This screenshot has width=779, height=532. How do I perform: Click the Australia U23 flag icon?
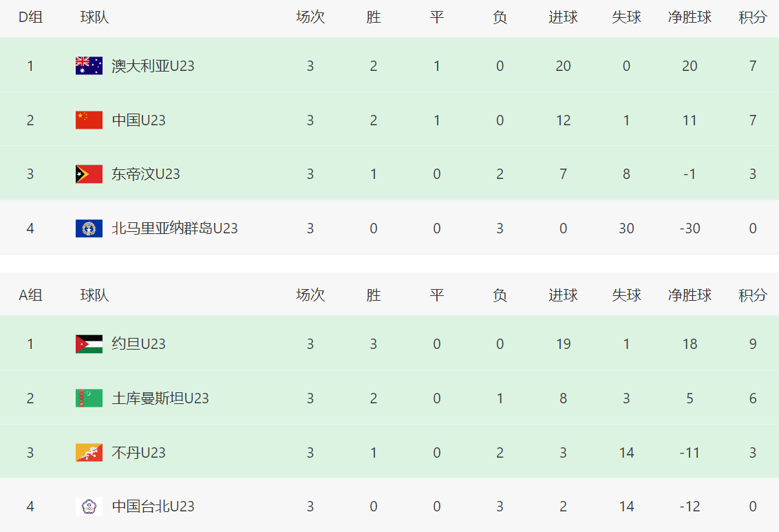point(89,66)
